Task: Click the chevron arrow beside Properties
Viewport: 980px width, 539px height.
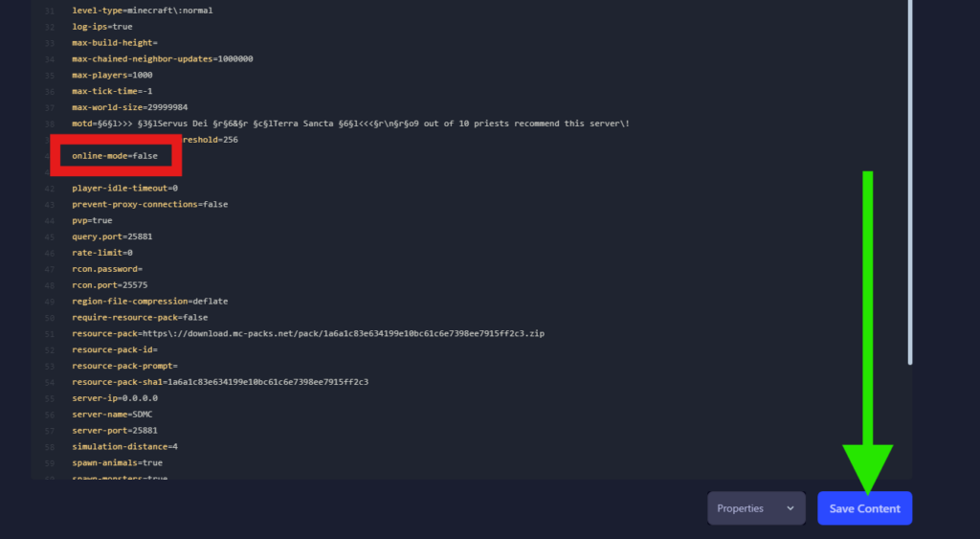Action: pos(791,508)
